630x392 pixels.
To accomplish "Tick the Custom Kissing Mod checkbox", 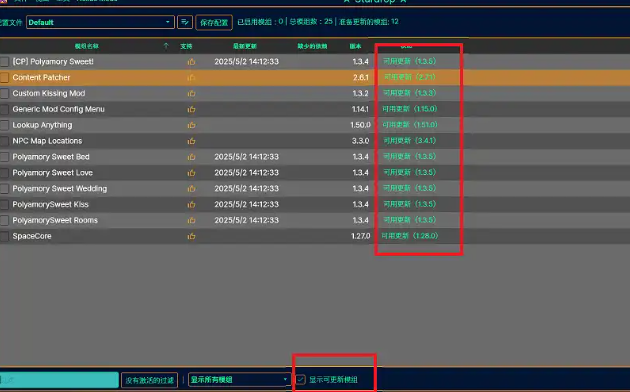I will click(4, 93).
